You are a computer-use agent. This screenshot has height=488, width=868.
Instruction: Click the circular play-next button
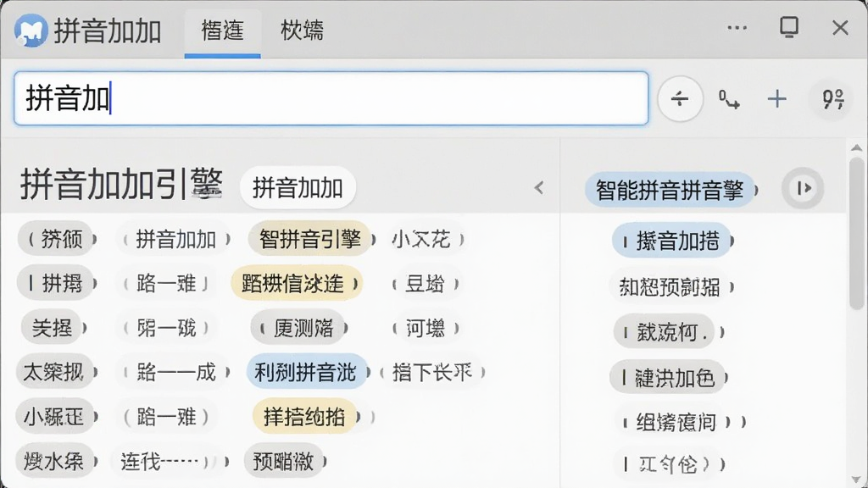(x=803, y=188)
